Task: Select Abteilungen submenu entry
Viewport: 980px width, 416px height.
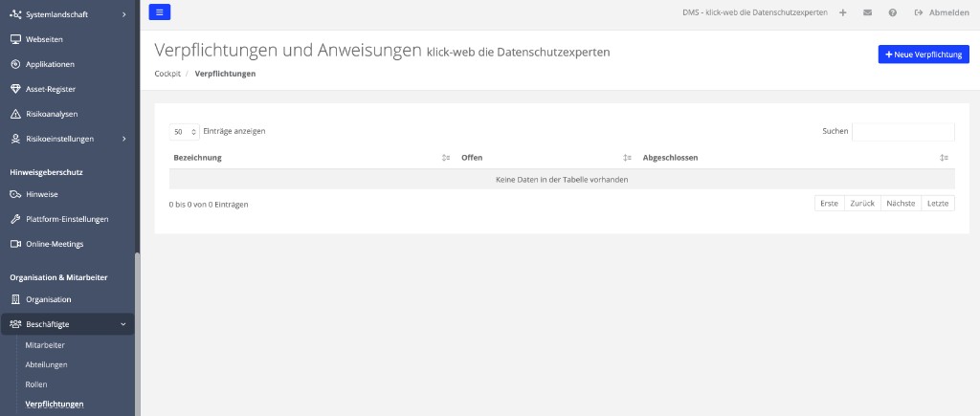Action: tap(46, 364)
